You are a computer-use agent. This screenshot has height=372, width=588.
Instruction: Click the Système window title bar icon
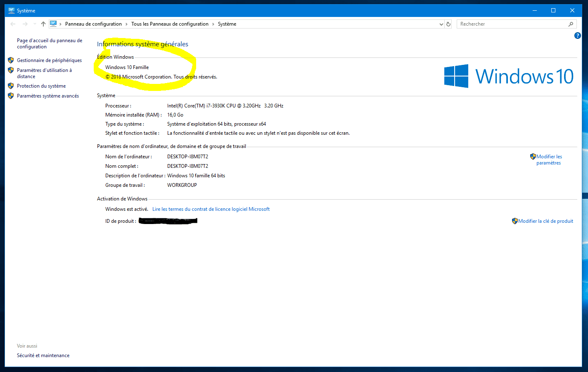pos(12,11)
